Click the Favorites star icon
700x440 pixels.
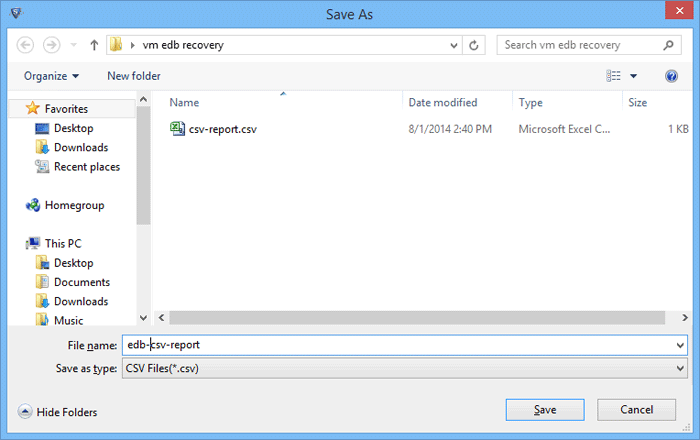click(33, 108)
